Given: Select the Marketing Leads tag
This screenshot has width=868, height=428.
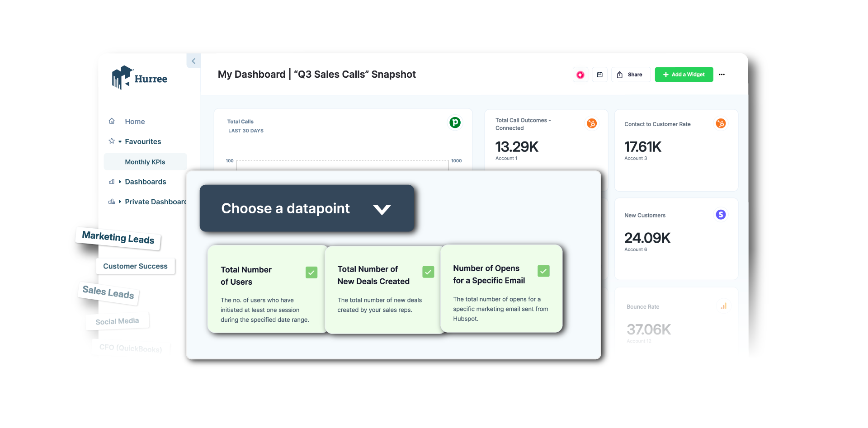Looking at the screenshot, I should click(118, 238).
